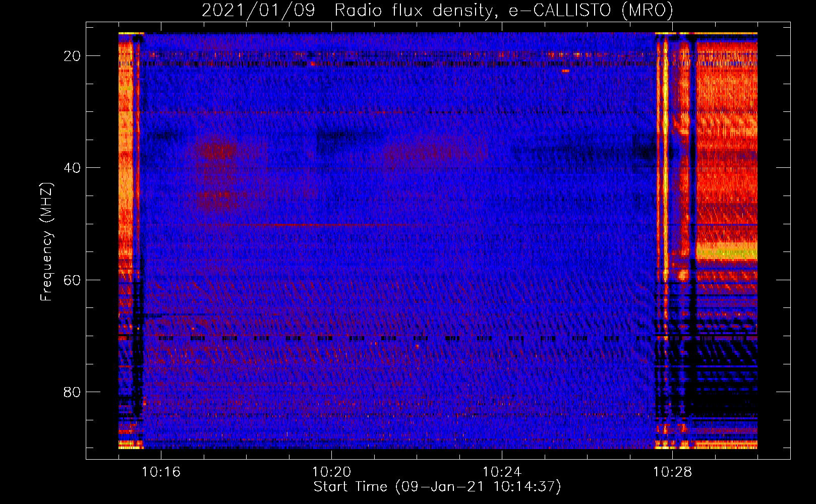
Task: Click the 80 frequency tick label
Action: (x=72, y=392)
